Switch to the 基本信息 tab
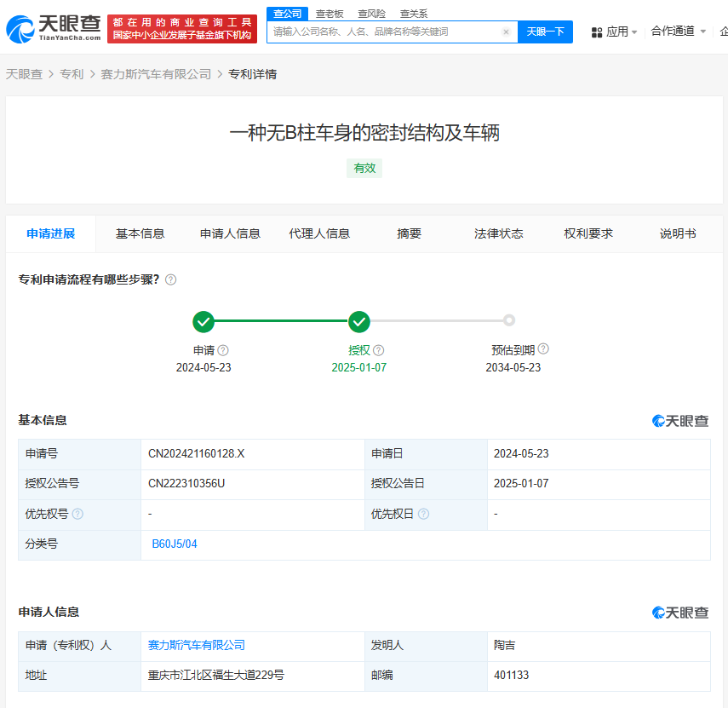 click(x=140, y=233)
